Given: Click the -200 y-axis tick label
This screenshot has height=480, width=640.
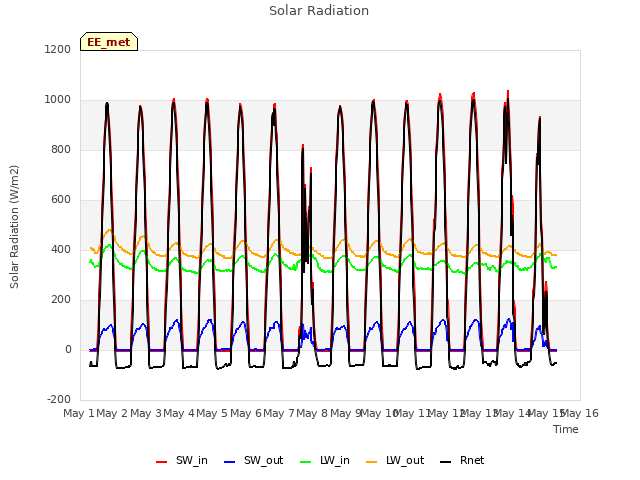Looking at the screenshot, I should point(59,400).
